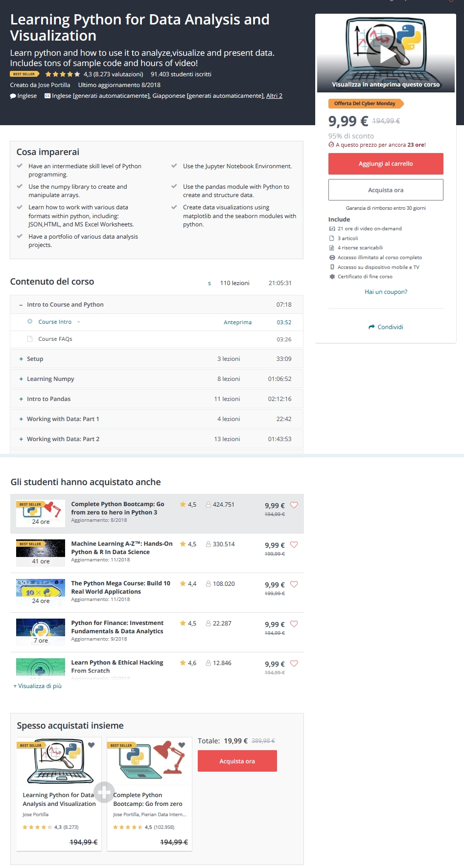Open Machine Learning A-Z course title
The height and width of the screenshot is (868, 464).
(122, 548)
